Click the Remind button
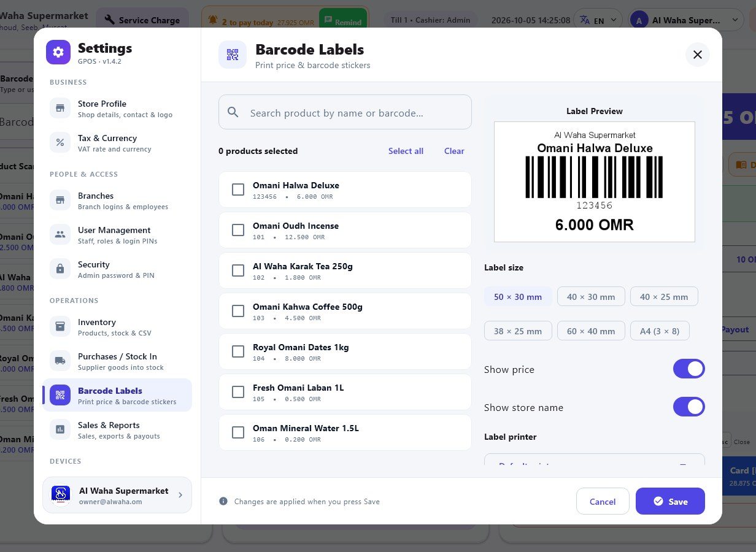 coord(342,21)
